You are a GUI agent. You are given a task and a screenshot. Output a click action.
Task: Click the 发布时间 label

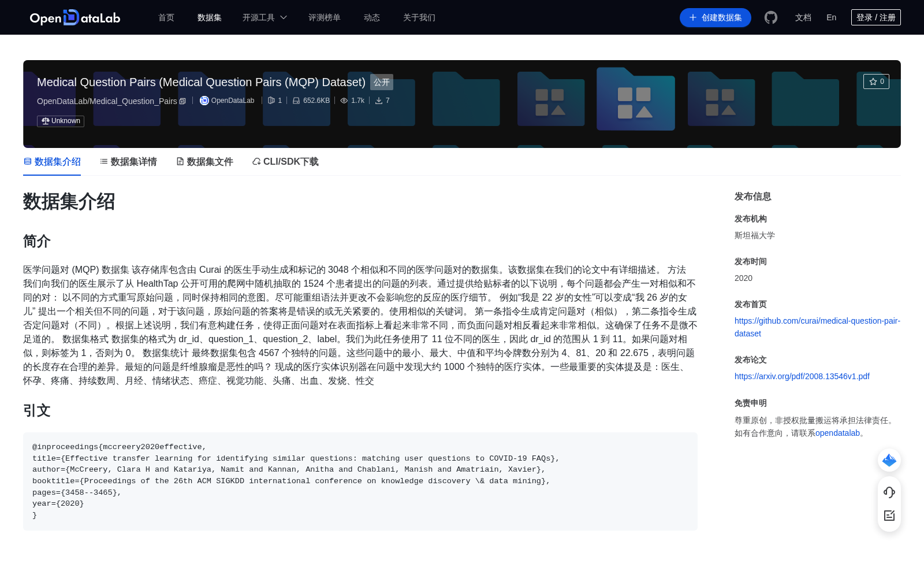751,261
